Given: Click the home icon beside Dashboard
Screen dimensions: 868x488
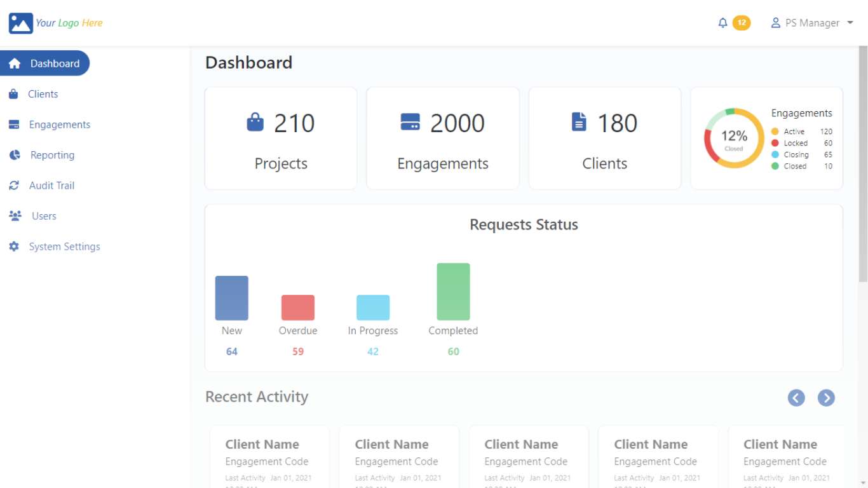Looking at the screenshot, I should 15,64.
